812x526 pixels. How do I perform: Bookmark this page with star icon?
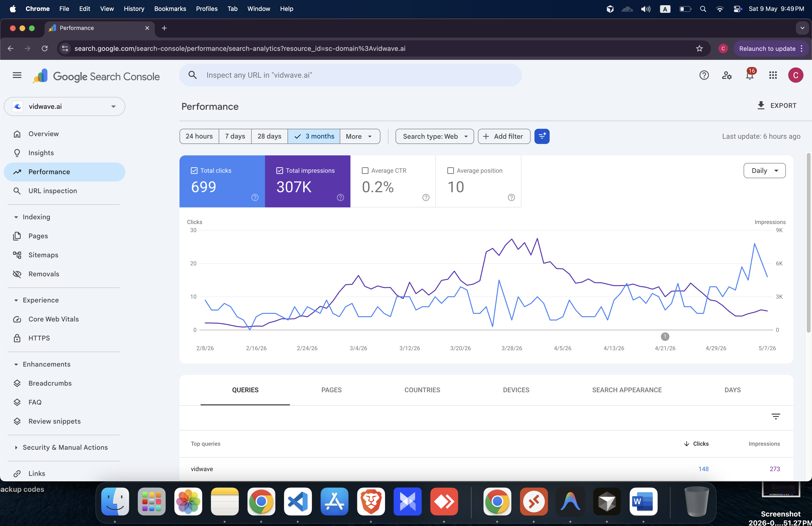click(x=699, y=48)
